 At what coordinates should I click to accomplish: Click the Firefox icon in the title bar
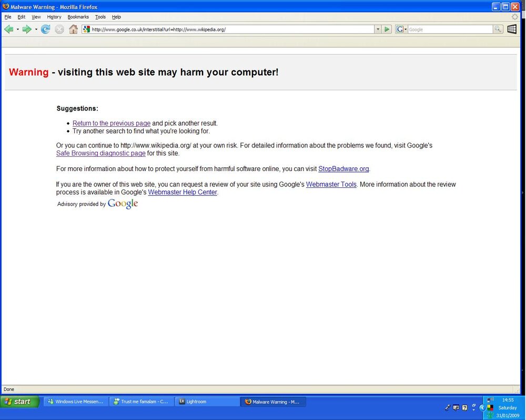[x=6, y=6]
